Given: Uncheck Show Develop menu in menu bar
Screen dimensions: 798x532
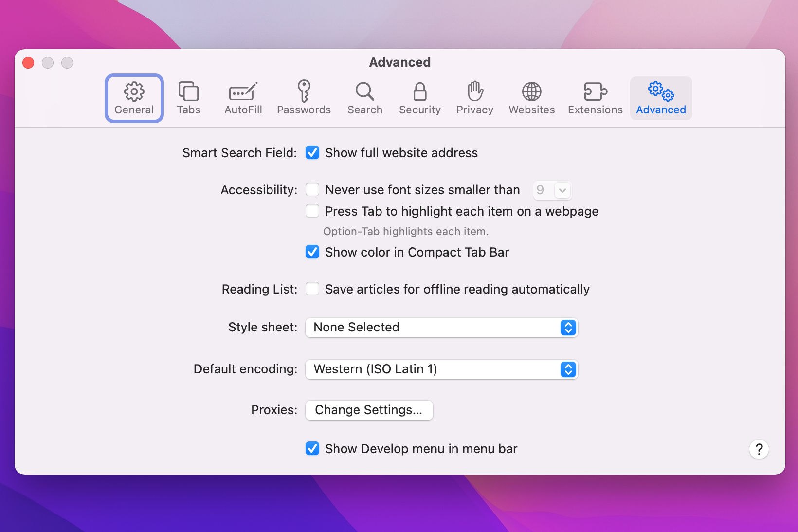Looking at the screenshot, I should tap(312, 449).
